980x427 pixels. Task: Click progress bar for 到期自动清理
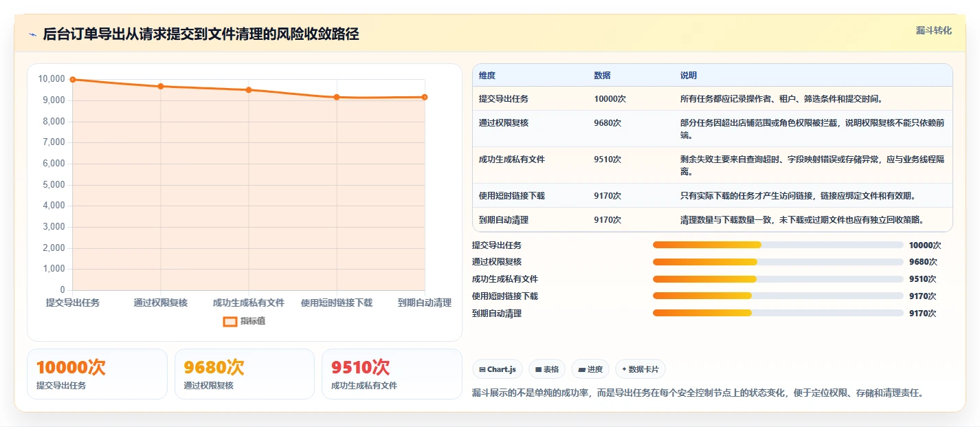(778, 314)
